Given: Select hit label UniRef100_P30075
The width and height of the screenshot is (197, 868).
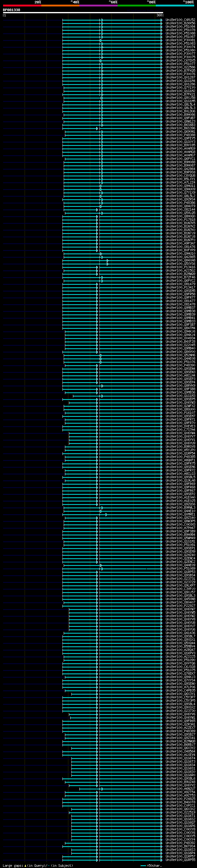Looking at the screenshot, I should pos(180,57).
